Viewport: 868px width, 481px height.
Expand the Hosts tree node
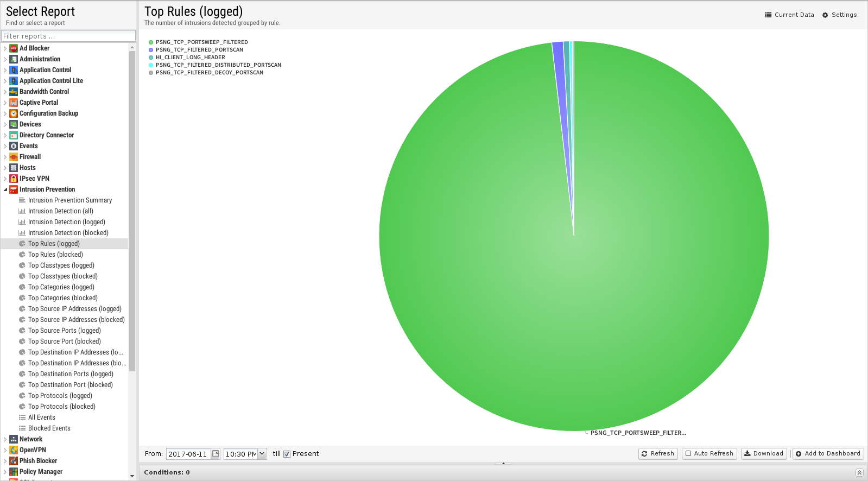pos(5,168)
